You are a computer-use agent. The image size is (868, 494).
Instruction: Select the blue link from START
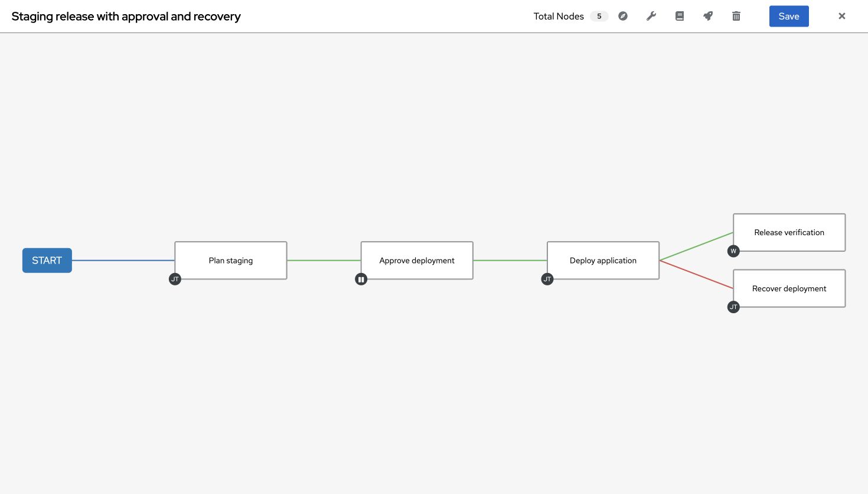123,261
